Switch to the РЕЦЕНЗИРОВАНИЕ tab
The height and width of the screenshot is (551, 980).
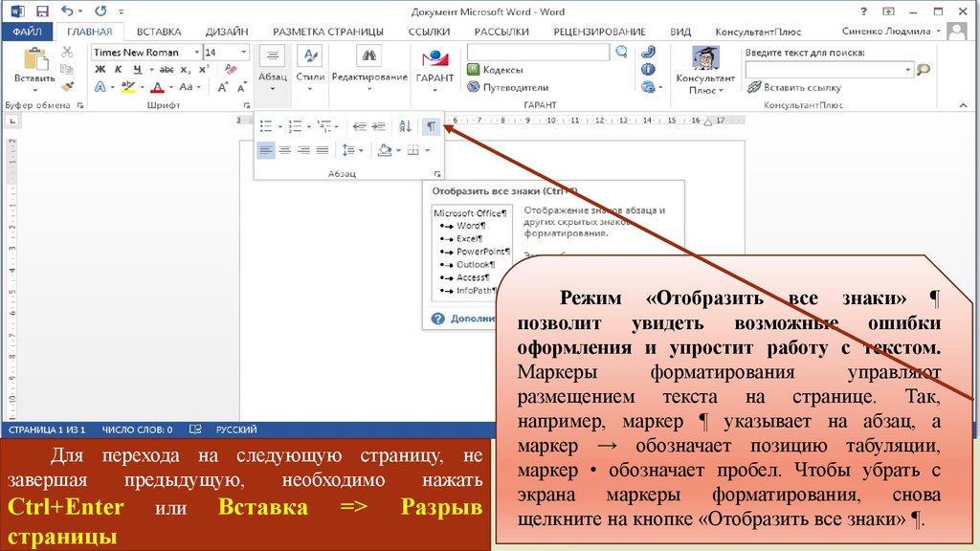(599, 32)
